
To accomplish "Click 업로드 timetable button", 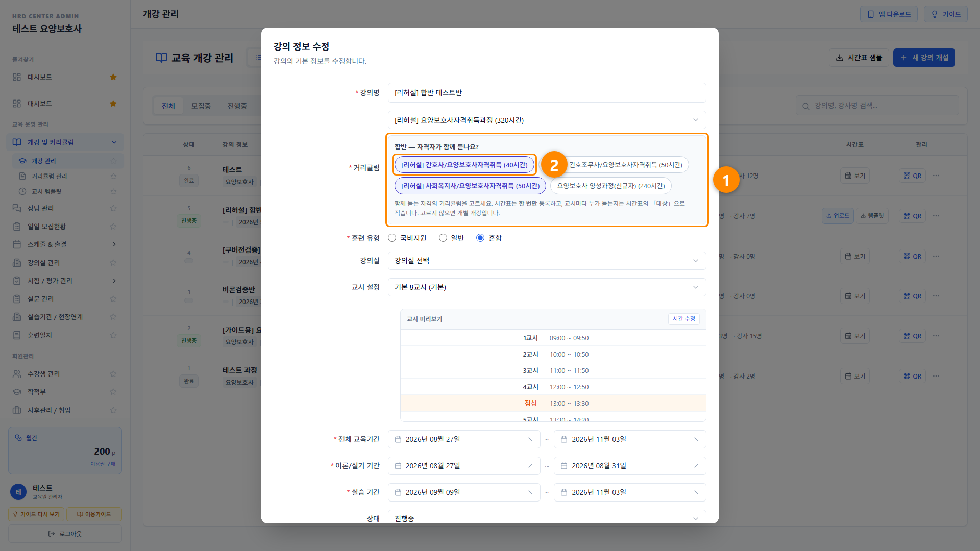I will point(838,216).
